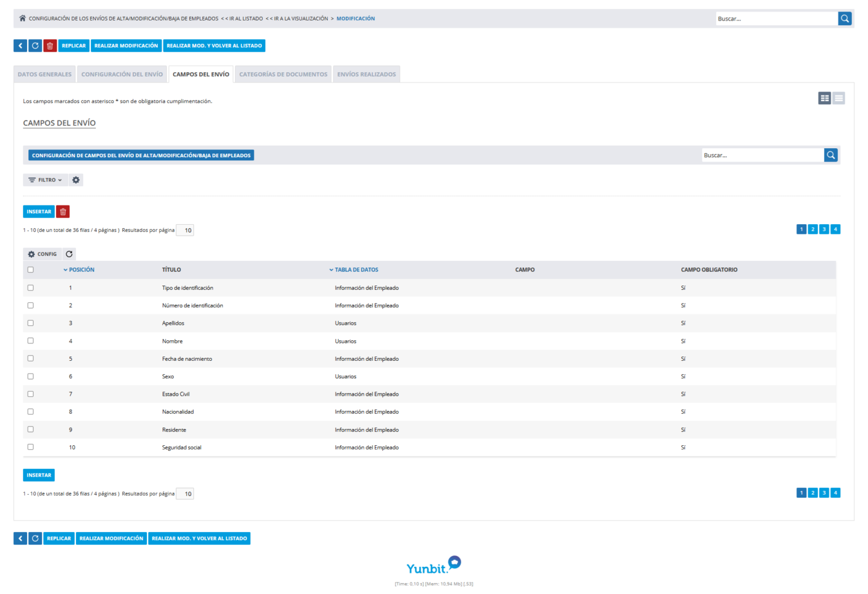Click the top red trash delete icon
This screenshot has height=594, width=868.
click(50, 46)
